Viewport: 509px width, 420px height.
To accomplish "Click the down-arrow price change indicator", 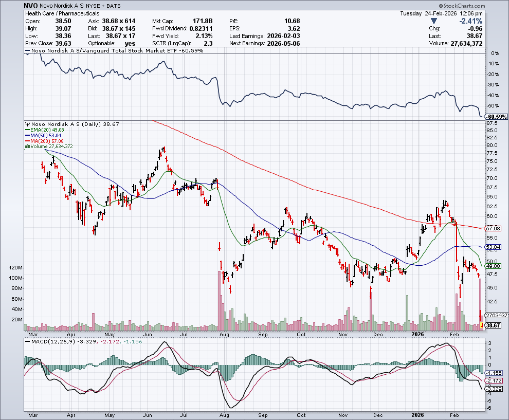I will click(435, 21).
